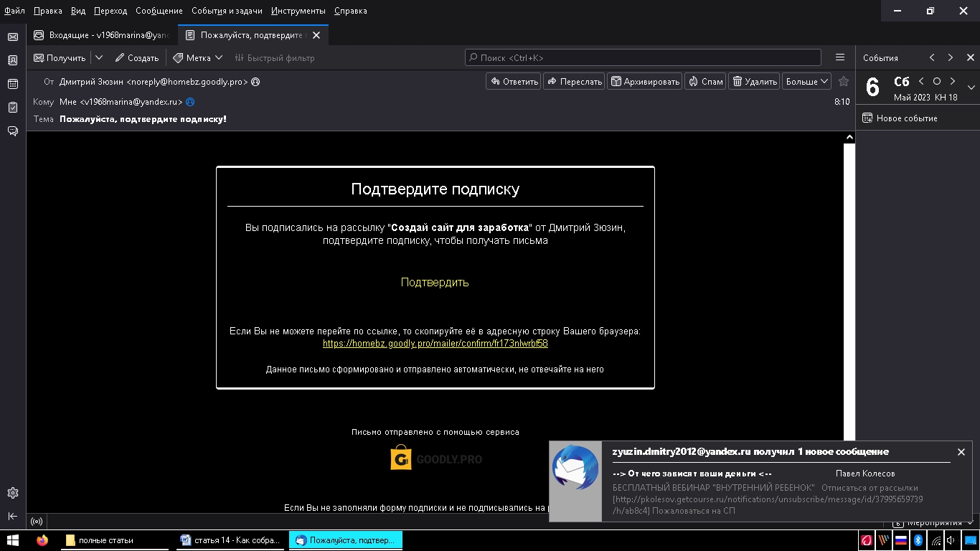Image resolution: width=980 pixels, height=551 pixels.
Task: Open the Инструменты menu
Action: point(298,11)
